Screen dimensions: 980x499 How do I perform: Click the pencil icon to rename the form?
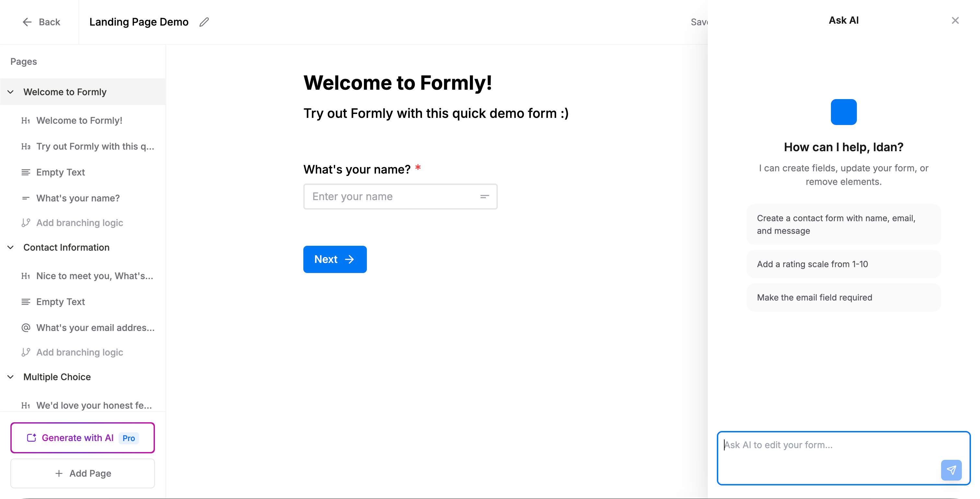[204, 22]
